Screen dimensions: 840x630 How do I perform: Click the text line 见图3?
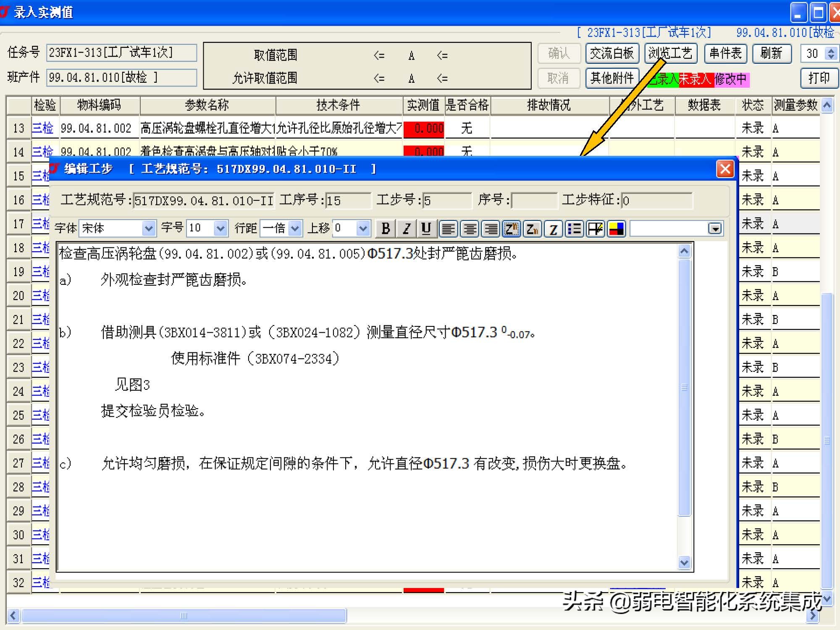coord(133,385)
